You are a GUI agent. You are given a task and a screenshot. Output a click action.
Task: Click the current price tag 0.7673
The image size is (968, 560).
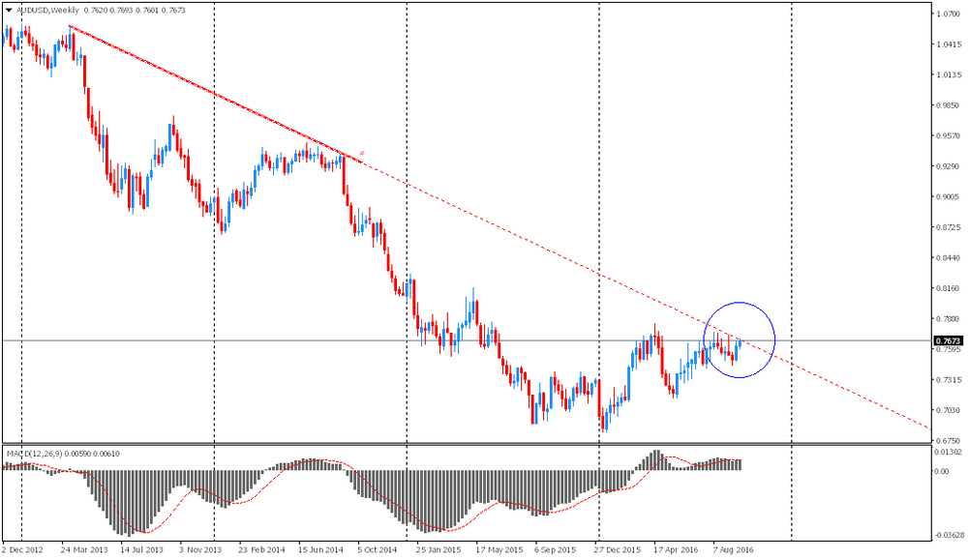click(x=949, y=340)
